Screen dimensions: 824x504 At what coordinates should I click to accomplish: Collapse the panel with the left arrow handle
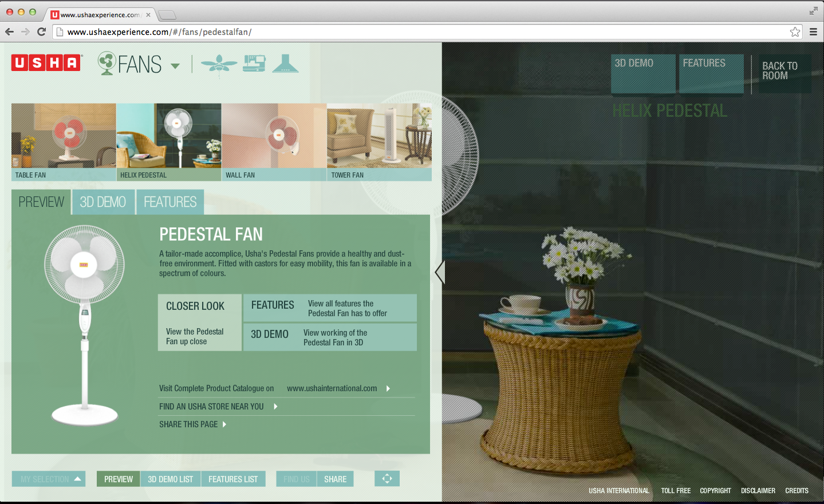pyautogui.click(x=440, y=271)
